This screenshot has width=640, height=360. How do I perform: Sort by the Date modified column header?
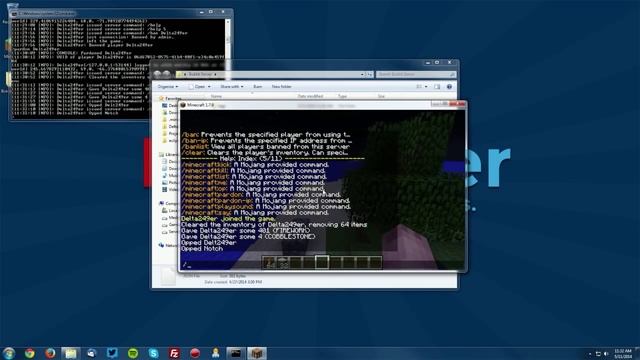point(310,96)
